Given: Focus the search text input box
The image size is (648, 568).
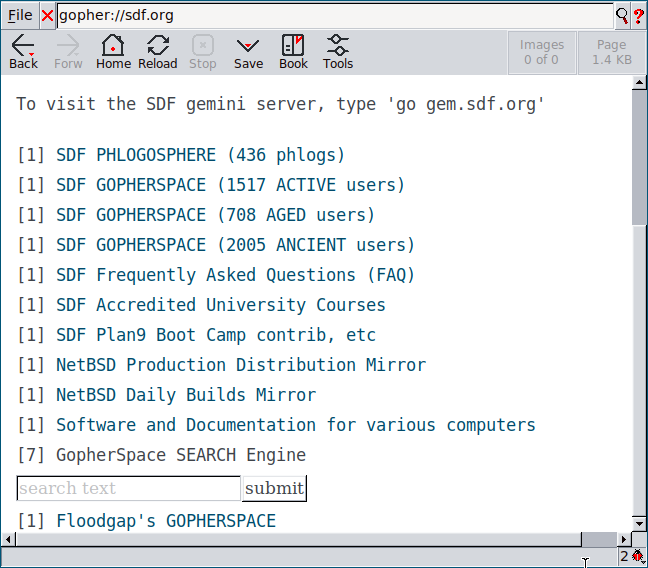Looking at the screenshot, I should [x=128, y=488].
